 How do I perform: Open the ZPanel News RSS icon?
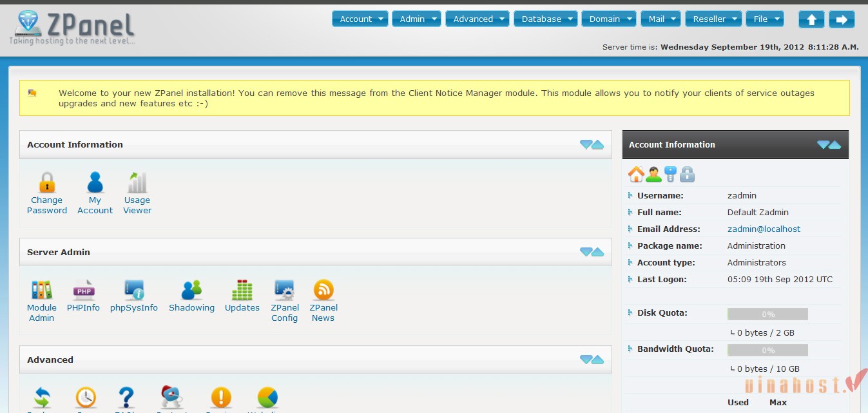click(x=323, y=290)
